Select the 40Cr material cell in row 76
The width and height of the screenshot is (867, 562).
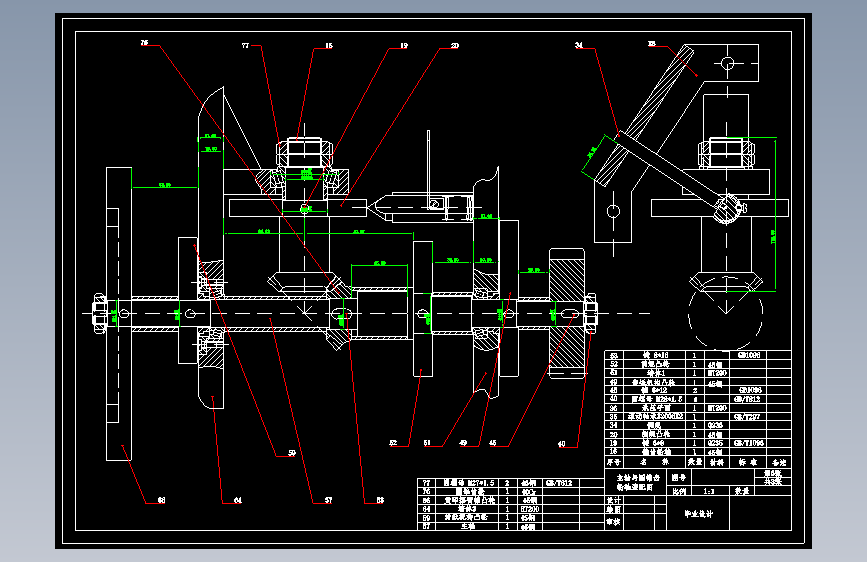click(x=529, y=491)
